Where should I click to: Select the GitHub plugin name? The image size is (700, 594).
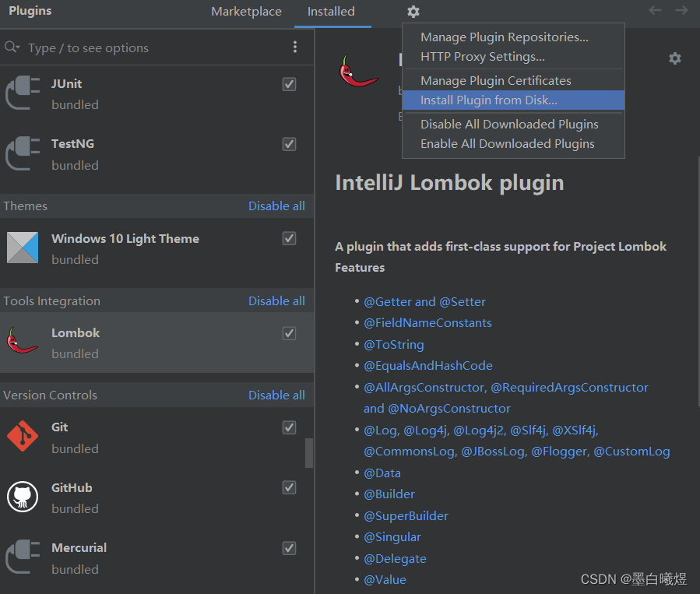click(x=72, y=488)
